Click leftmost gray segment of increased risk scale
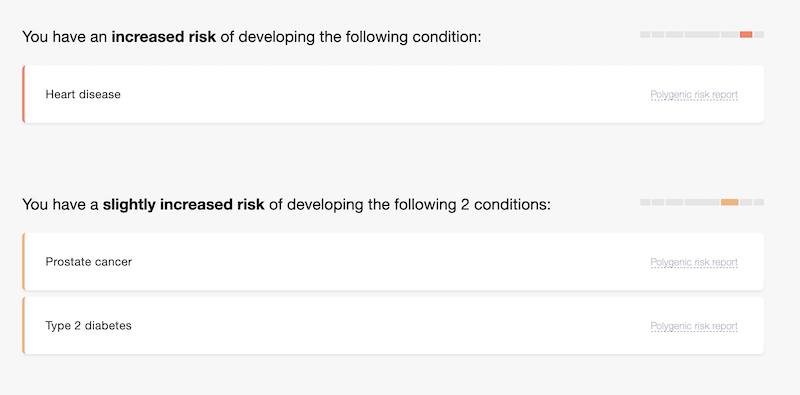Screen dimensions: 800x395 point(645,34)
